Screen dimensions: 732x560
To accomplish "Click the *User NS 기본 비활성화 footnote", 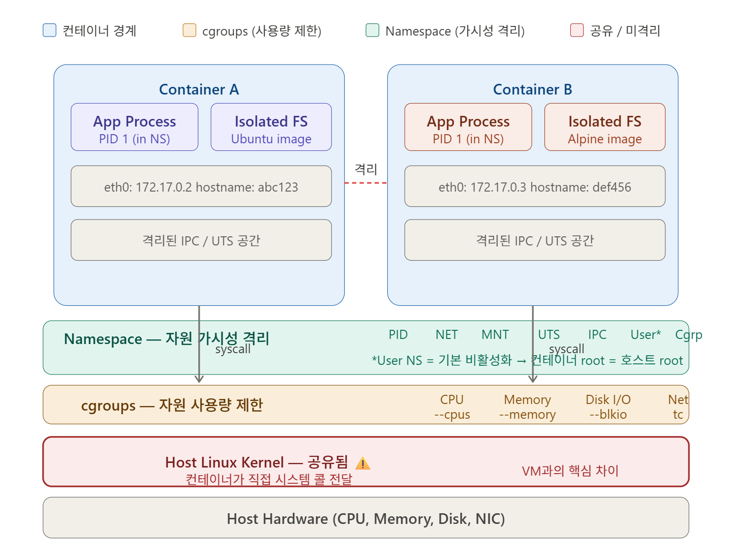I will tap(527, 360).
